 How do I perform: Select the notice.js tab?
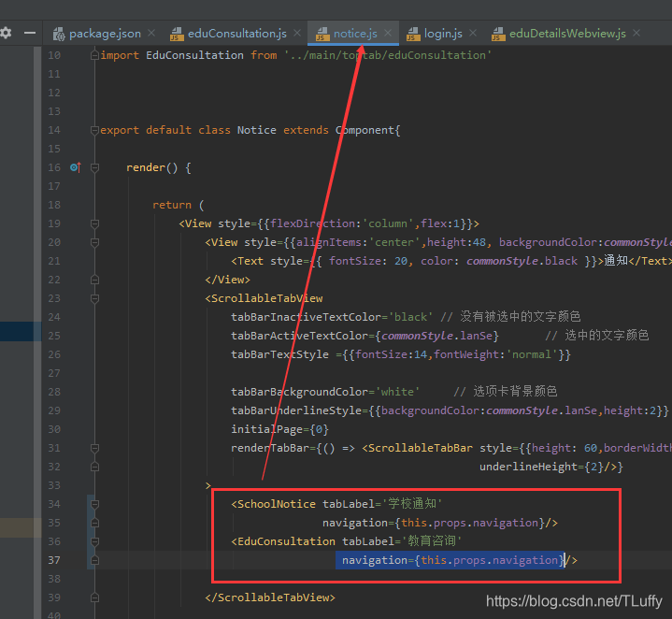[355, 34]
